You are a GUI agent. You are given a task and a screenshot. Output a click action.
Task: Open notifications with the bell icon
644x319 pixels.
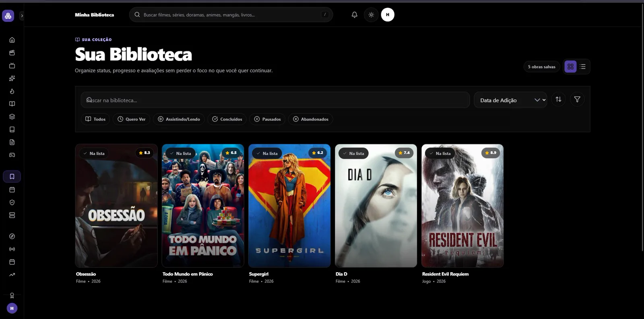tap(355, 15)
